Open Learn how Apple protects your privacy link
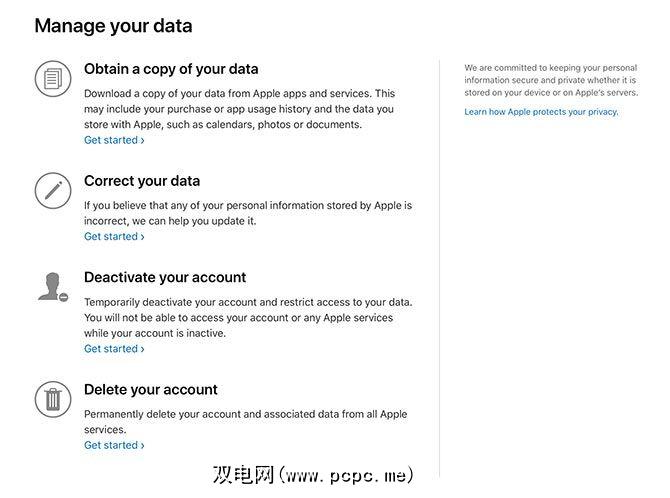The width and height of the screenshot is (670, 498). tap(541, 112)
